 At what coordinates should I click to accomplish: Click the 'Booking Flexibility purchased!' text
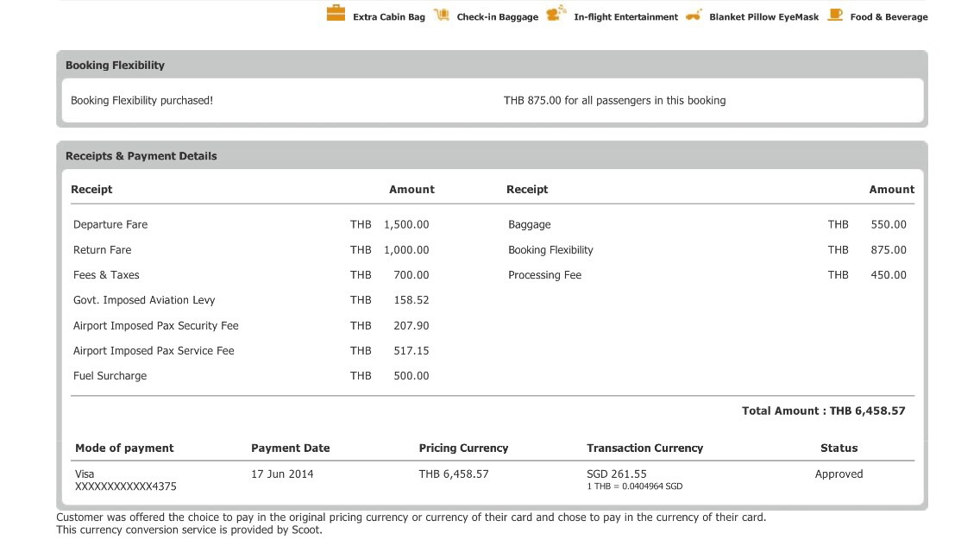[x=141, y=101]
